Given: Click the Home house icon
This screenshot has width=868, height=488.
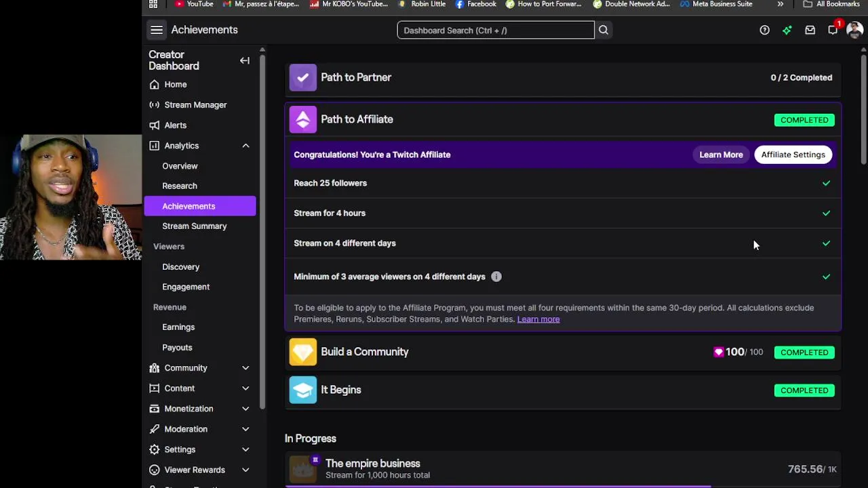Looking at the screenshot, I should click(155, 85).
